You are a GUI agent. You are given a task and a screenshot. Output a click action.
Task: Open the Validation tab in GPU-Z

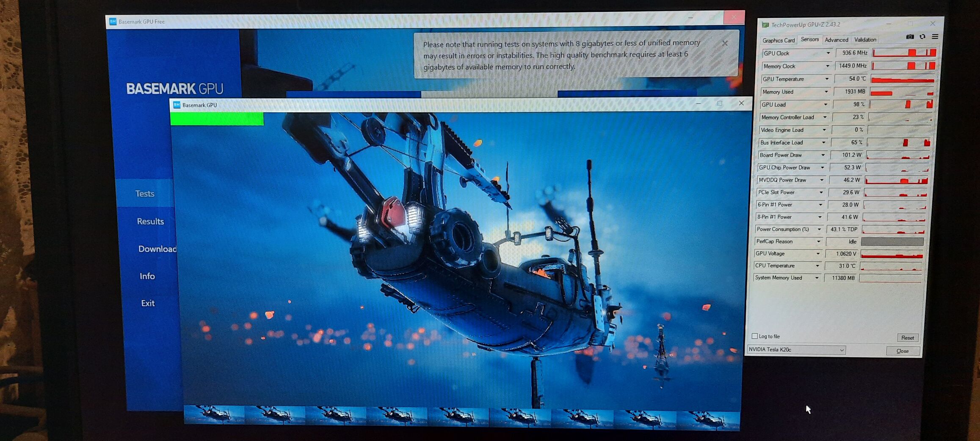point(865,40)
